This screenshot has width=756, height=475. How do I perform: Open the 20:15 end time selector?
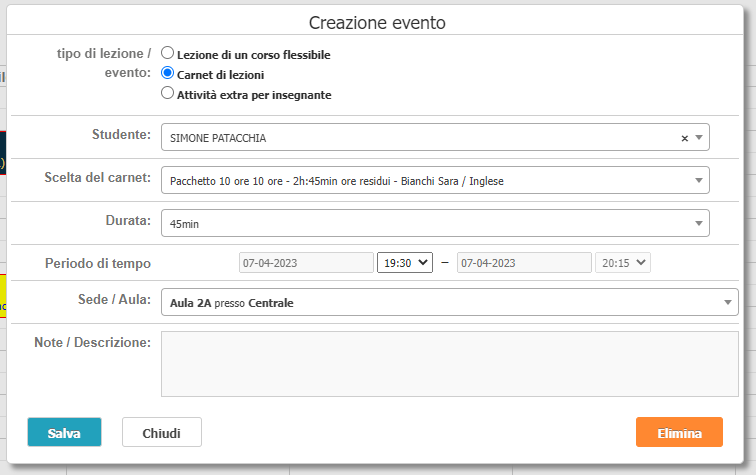click(x=623, y=263)
